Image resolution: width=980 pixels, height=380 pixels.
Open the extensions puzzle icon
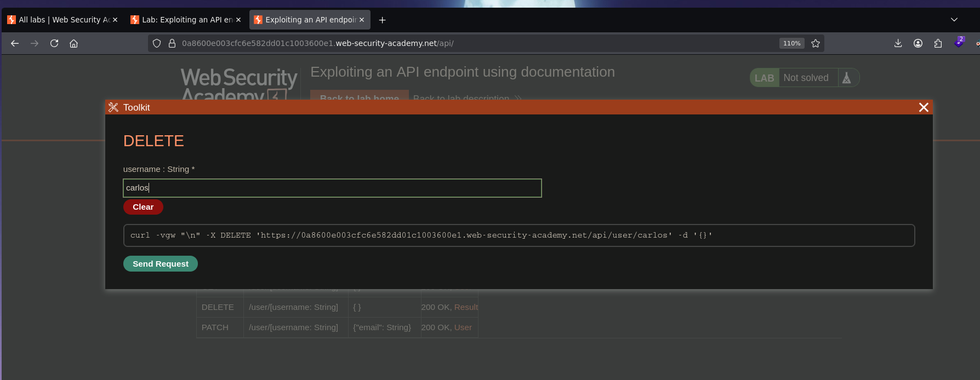point(938,43)
